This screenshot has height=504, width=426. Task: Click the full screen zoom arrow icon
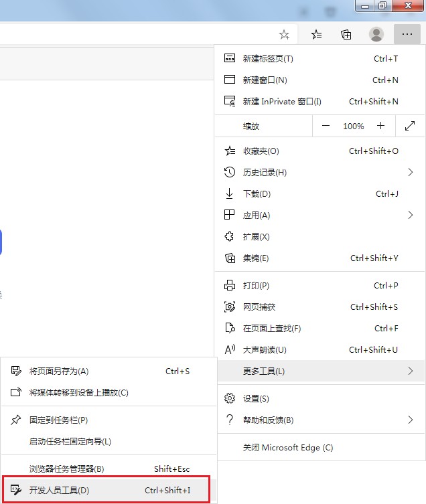(410, 126)
